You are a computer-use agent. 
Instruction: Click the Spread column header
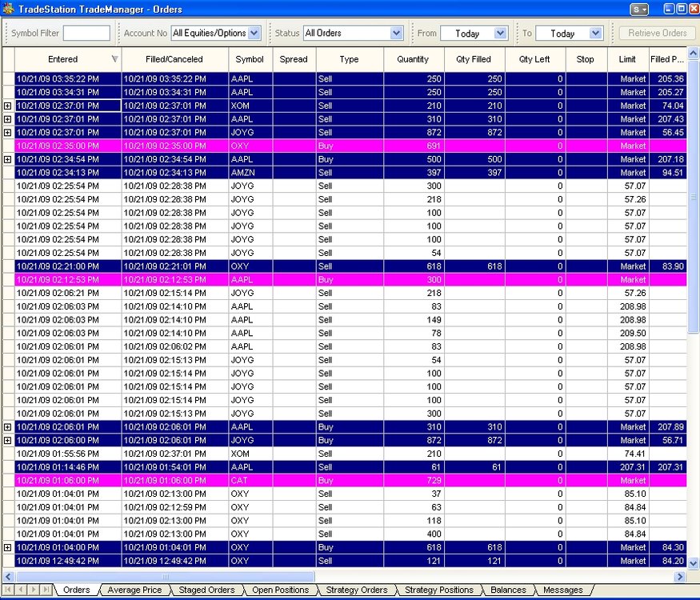pos(294,59)
